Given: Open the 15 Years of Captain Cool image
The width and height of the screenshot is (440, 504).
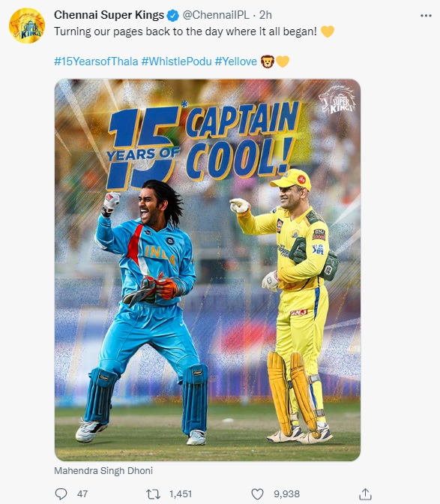Looking at the screenshot, I should click(208, 270).
